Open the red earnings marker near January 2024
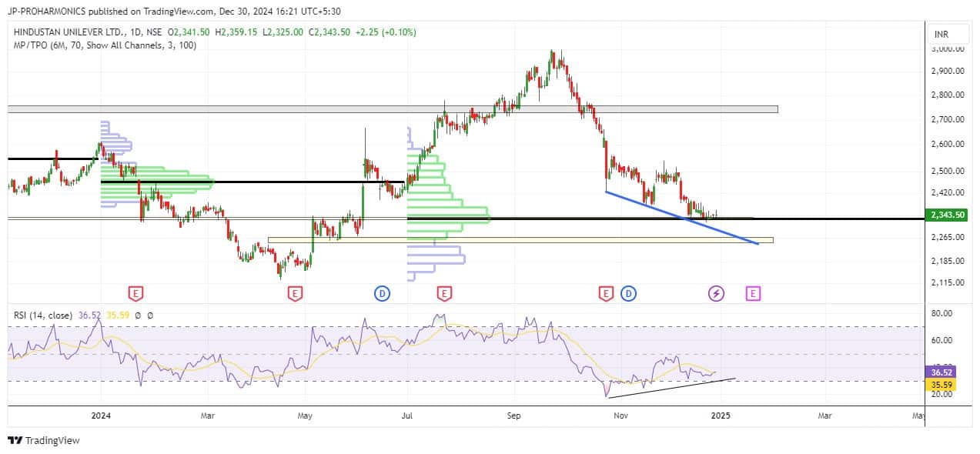The image size is (980, 454). pos(135,293)
